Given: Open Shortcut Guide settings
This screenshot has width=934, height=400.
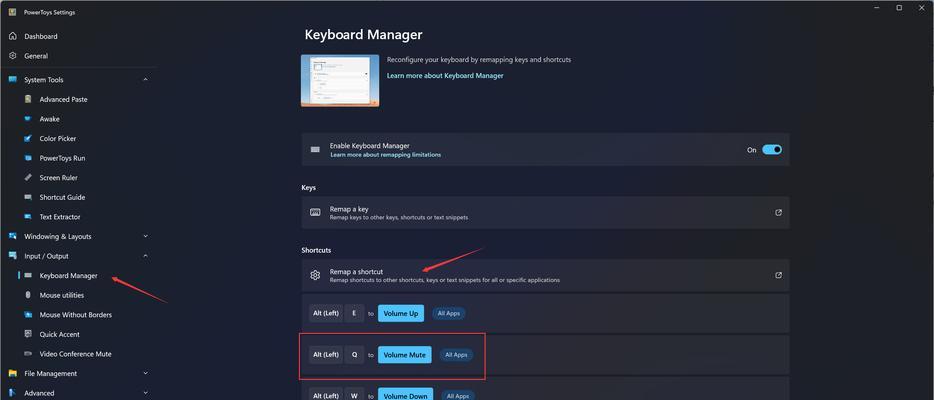Looking at the screenshot, I should 62,198.
